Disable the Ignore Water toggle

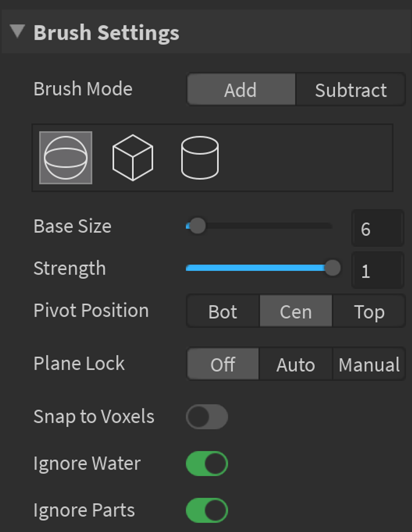[207, 463]
